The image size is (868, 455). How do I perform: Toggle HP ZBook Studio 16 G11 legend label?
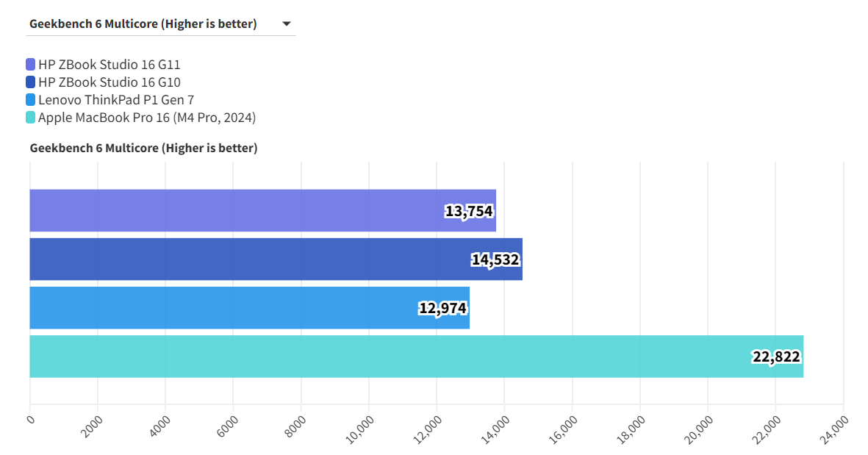click(109, 65)
